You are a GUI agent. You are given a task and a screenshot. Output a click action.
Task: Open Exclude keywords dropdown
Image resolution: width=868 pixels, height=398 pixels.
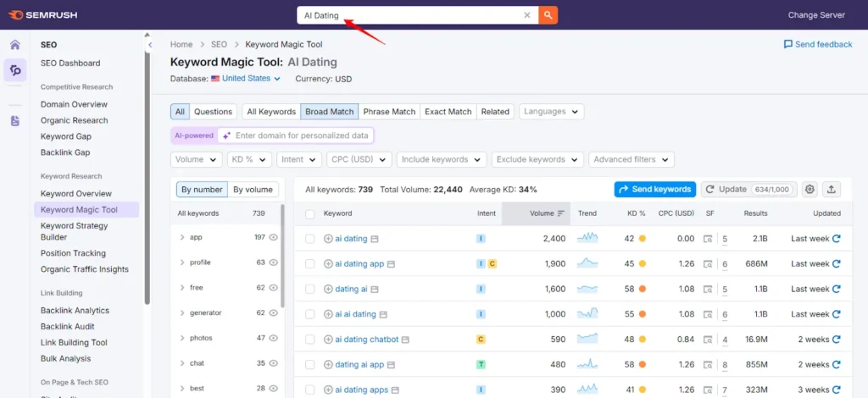coord(537,159)
